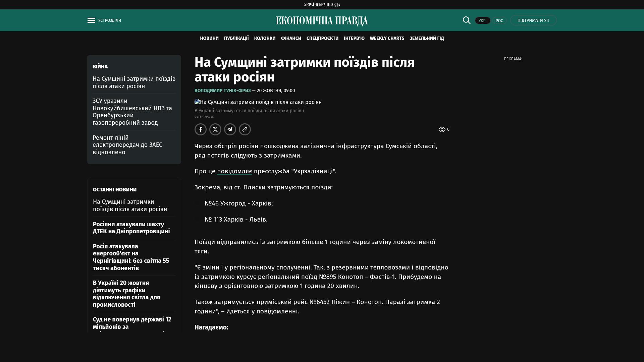Image resolution: width=644 pixels, height=362 pixels.
Task: Click the views eye icon
Action: click(442, 129)
